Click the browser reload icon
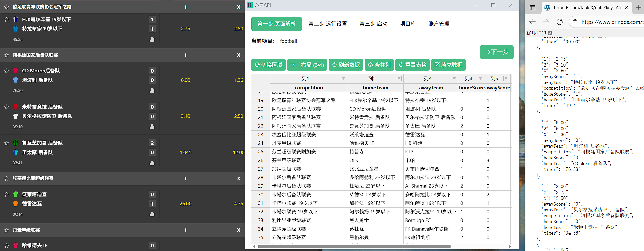 coord(559,22)
